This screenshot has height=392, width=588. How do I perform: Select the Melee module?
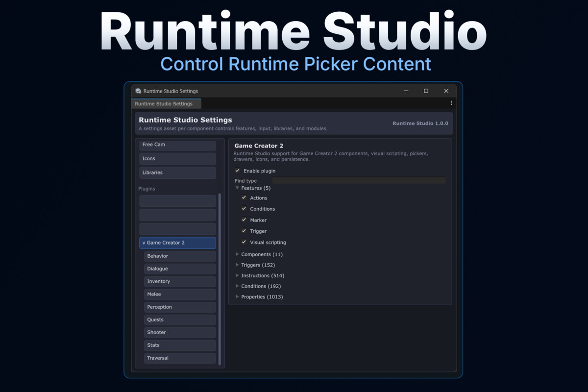180,294
